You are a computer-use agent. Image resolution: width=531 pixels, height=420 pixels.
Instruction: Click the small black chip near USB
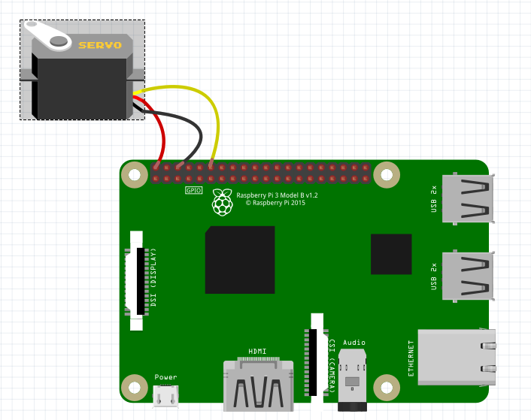coord(391,254)
